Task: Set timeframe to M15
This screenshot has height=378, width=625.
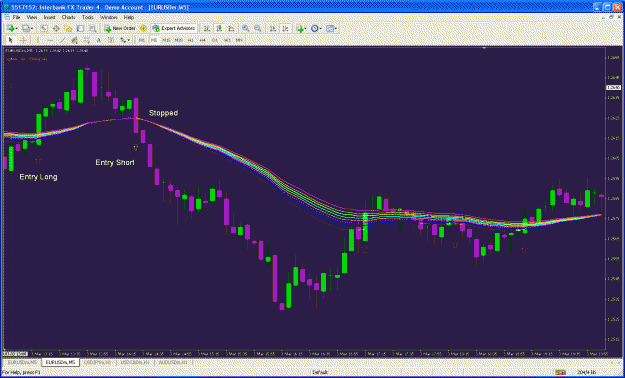Action: coord(166,40)
